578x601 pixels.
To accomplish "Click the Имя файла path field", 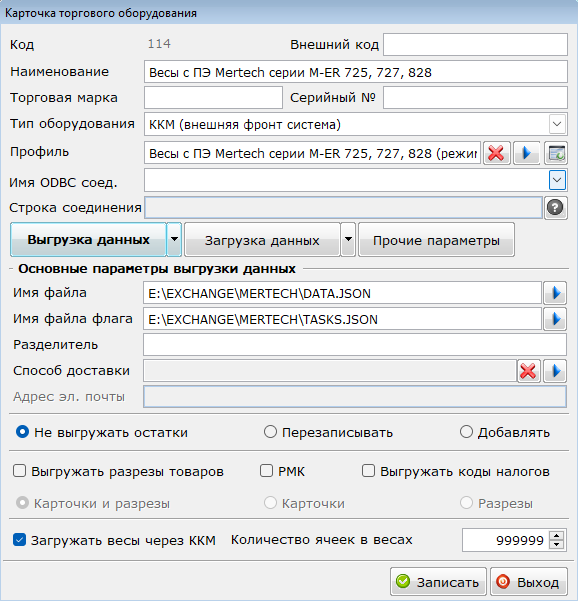I will click(342, 293).
